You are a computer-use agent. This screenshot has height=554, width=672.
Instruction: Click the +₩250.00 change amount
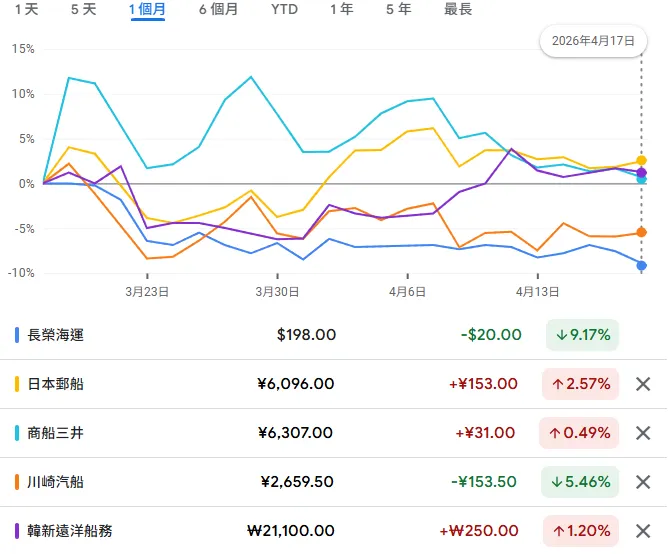[479, 531]
